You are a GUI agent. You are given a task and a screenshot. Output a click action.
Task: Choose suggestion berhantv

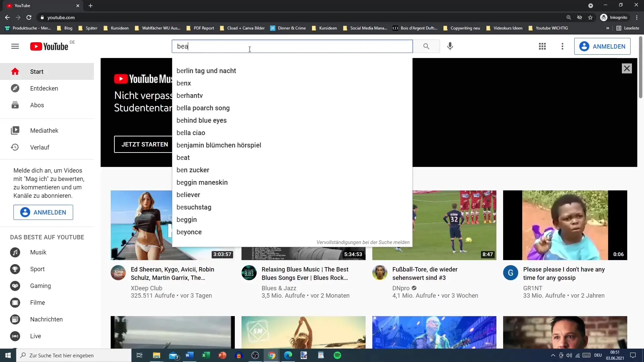coord(292,96)
